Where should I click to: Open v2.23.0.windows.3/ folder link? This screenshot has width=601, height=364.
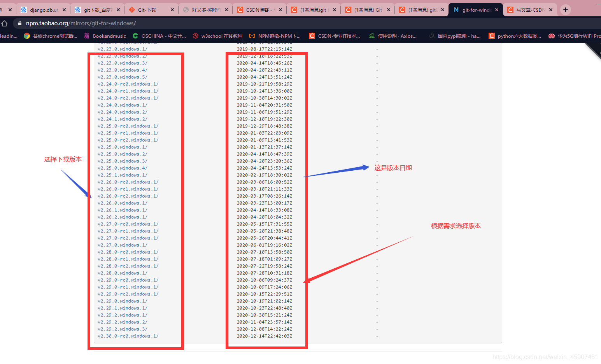(123, 63)
